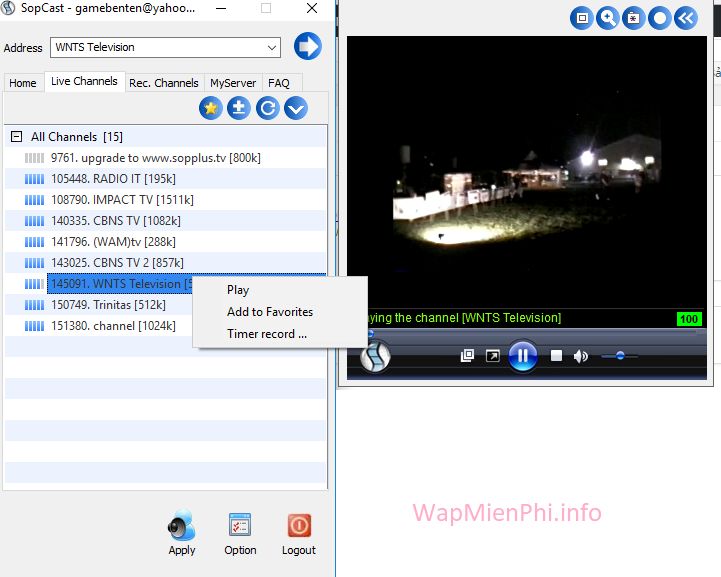
Task: Select 140335. CBNS TV [1082k] channel
Action: pyautogui.click(x=166, y=221)
